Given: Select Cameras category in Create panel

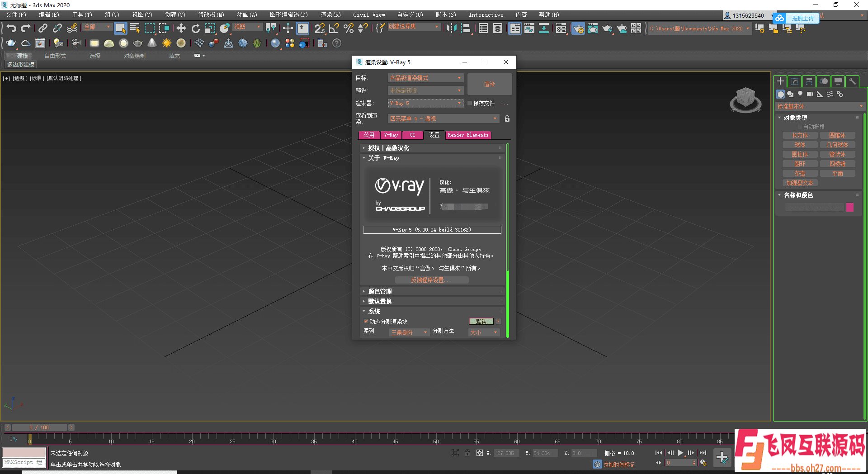Looking at the screenshot, I should point(810,94).
